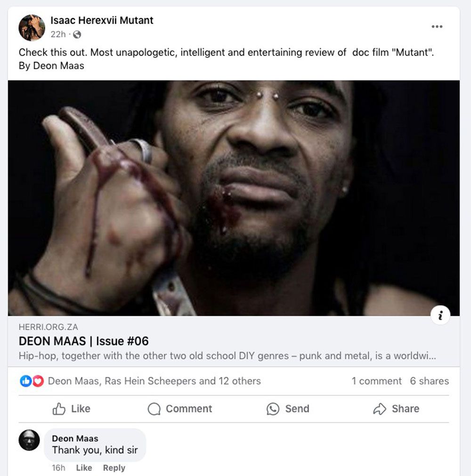The height and width of the screenshot is (476, 471).
Task: Expand the 1 comment list
Action: pos(376,381)
